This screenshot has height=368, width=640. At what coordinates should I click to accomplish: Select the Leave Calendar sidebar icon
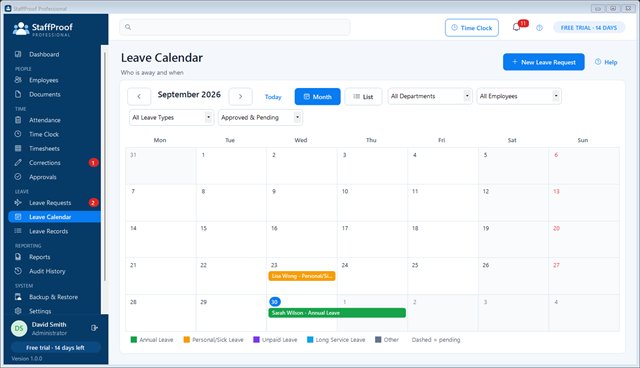tap(18, 217)
